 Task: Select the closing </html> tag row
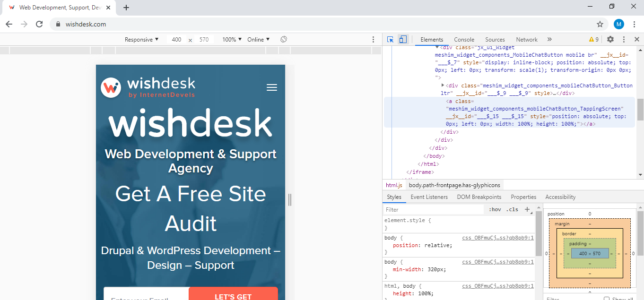(428, 164)
